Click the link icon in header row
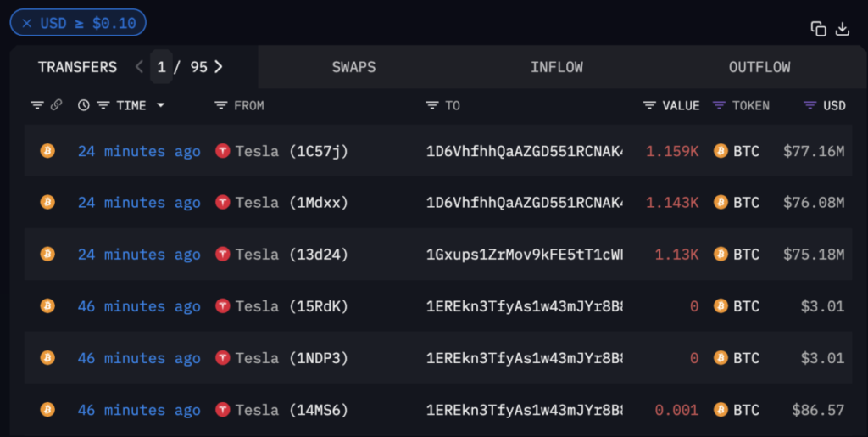The width and height of the screenshot is (868, 437). (57, 105)
